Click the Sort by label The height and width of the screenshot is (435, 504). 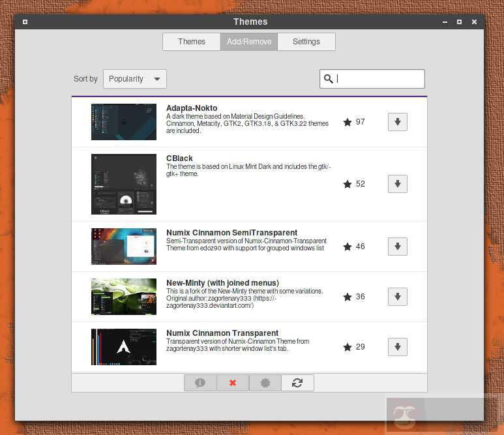85,79
